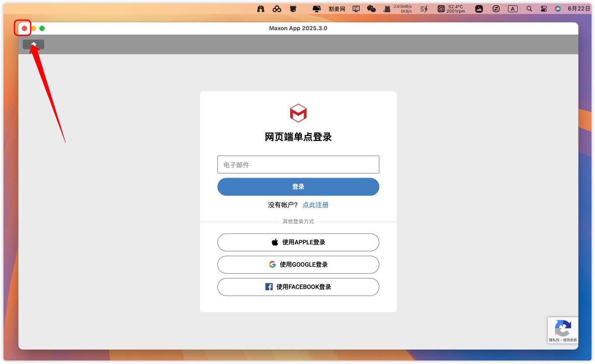Click the binoculars icon in menu bar
This screenshot has width=595, height=364.
(x=261, y=9)
